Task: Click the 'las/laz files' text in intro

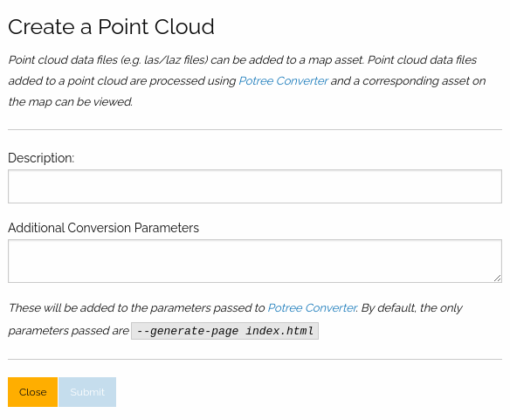Action: tap(176, 60)
